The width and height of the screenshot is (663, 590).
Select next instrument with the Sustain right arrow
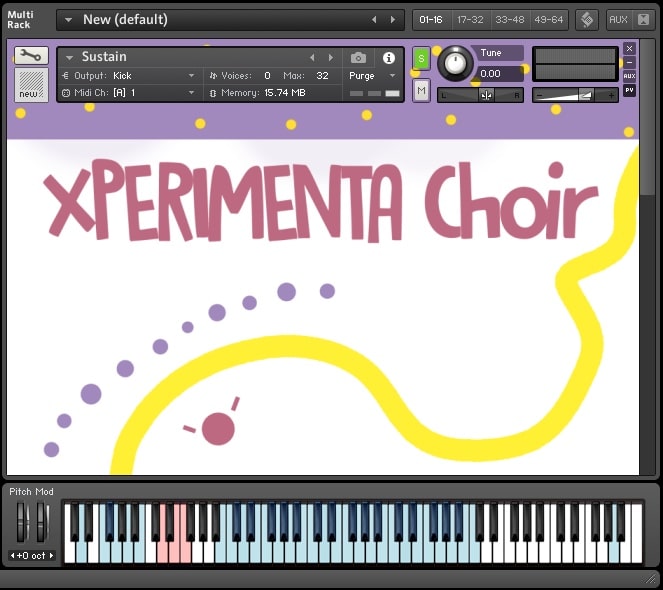pos(331,58)
